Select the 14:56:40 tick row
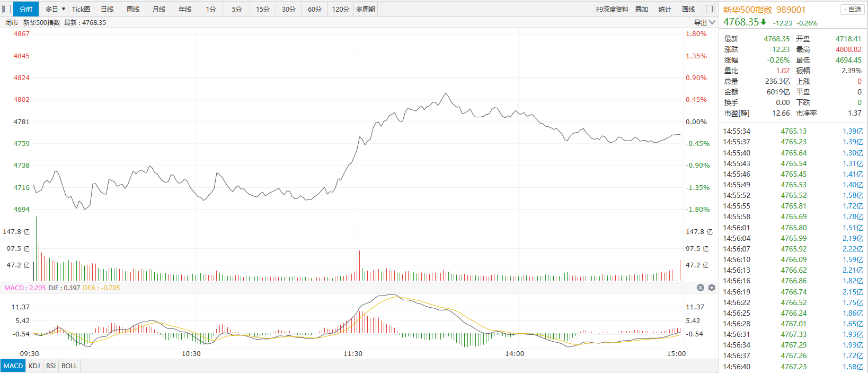 coord(793,367)
